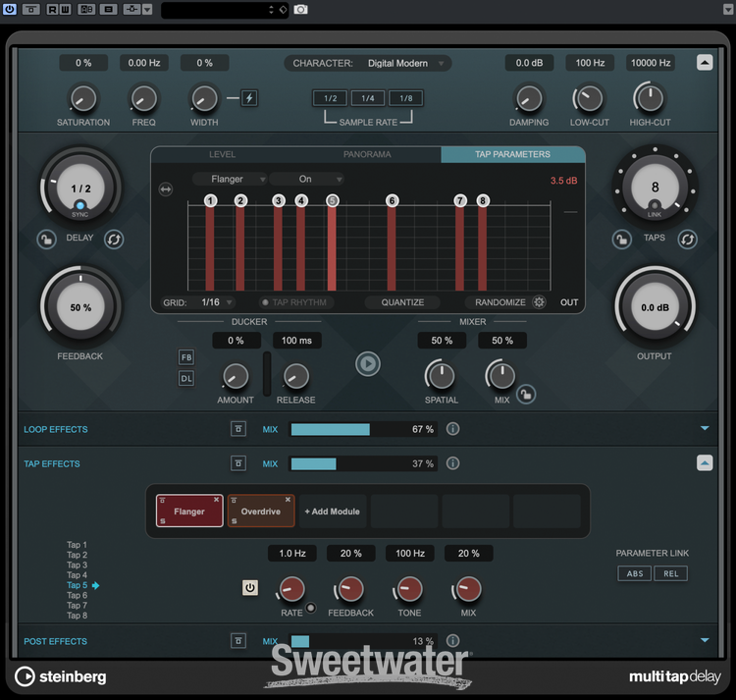Switch to the Panorama tab
The height and width of the screenshot is (700, 736).
[367, 154]
